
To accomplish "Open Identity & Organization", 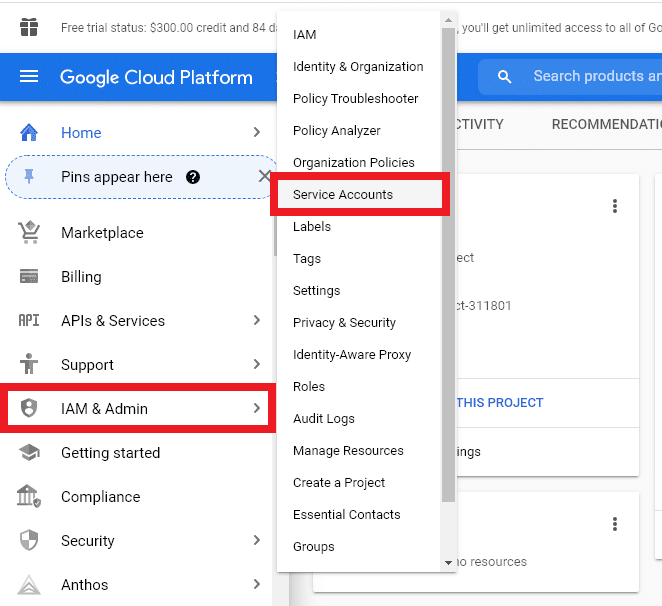I will point(359,66).
